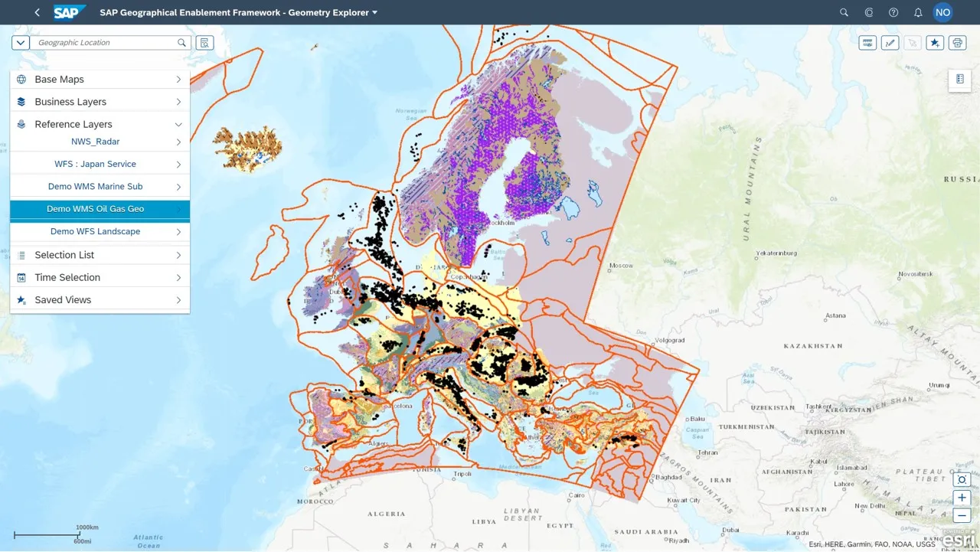The height and width of the screenshot is (552, 980).
Task: Click the header search magnifier icon
Action: tap(844, 12)
